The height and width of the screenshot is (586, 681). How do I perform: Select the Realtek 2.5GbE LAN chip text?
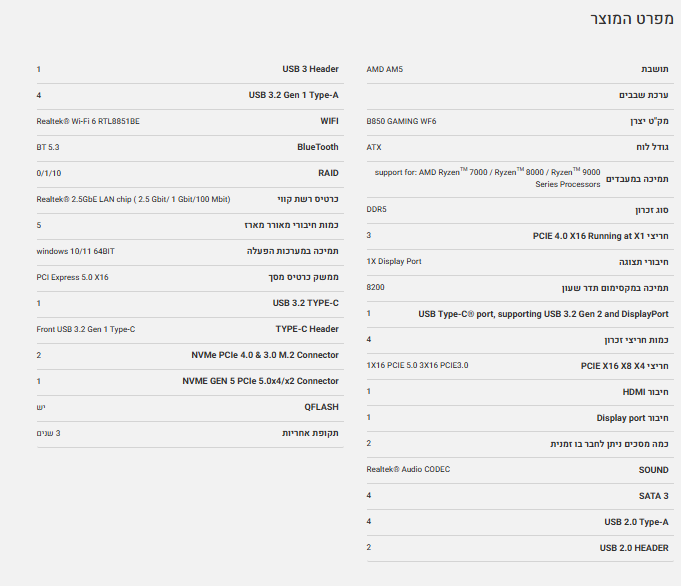pos(133,199)
